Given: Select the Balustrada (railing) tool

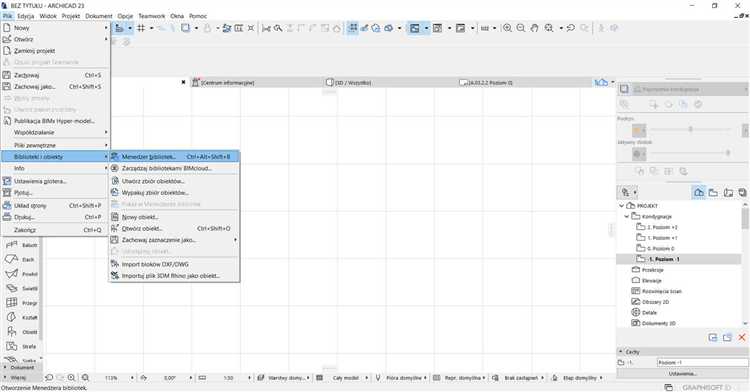Looking at the screenshot, I should (22, 245).
